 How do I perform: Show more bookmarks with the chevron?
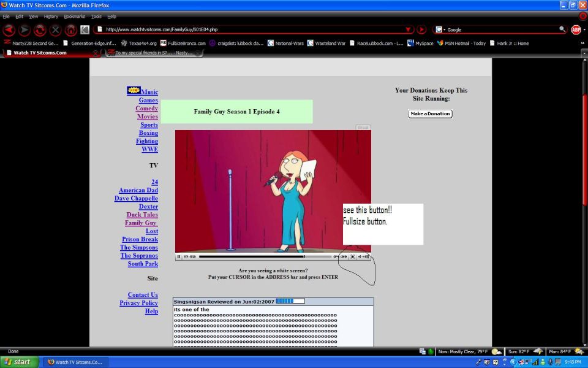tap(582, 43)
